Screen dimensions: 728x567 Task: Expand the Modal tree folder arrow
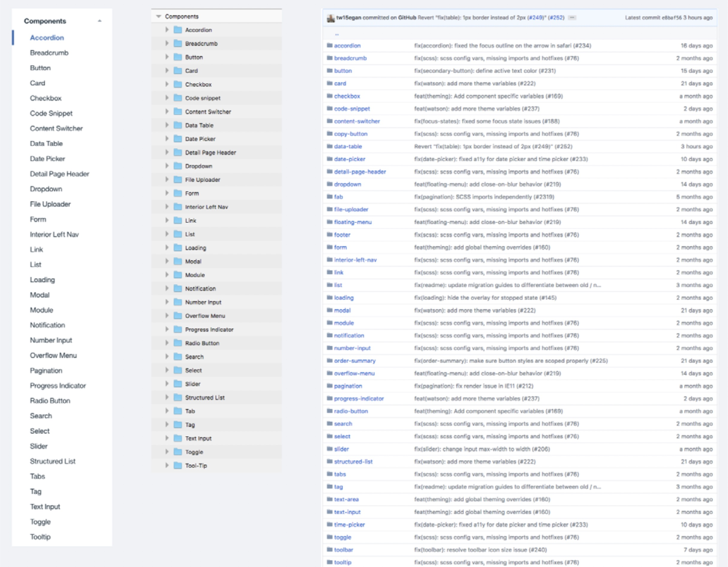click(x=167, y=261)
